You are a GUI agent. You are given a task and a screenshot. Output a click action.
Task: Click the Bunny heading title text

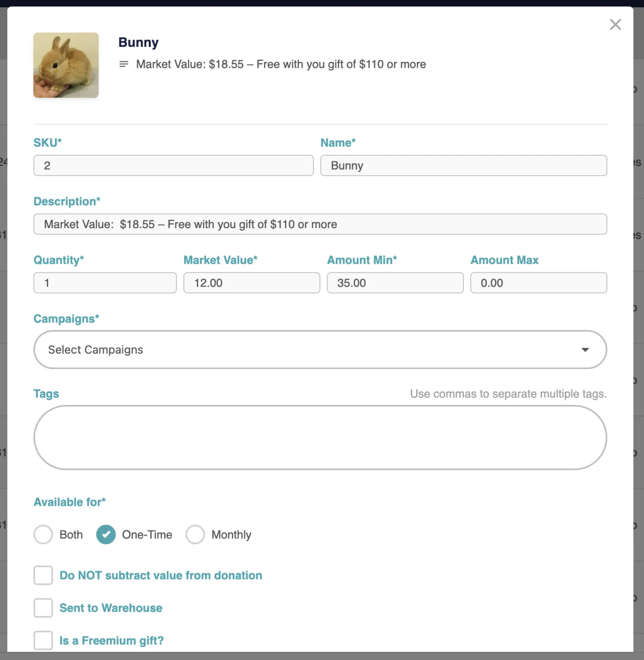click(x=138, y=43)
